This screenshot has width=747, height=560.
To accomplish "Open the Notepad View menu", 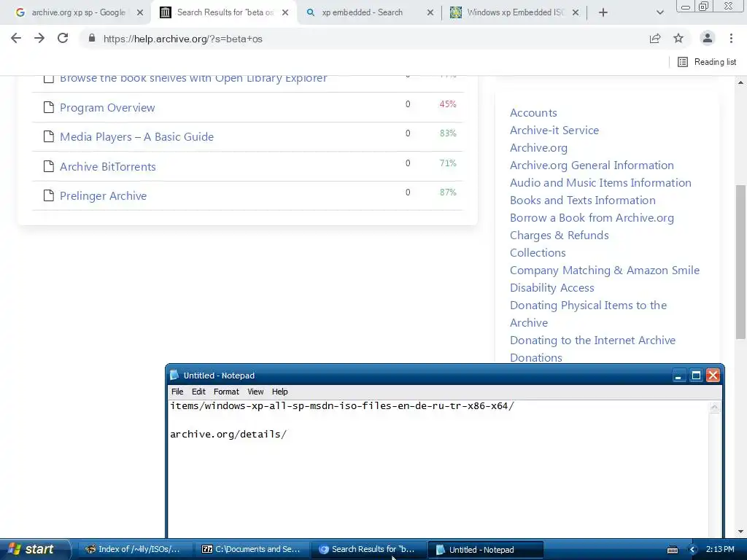I will [255, 392].
